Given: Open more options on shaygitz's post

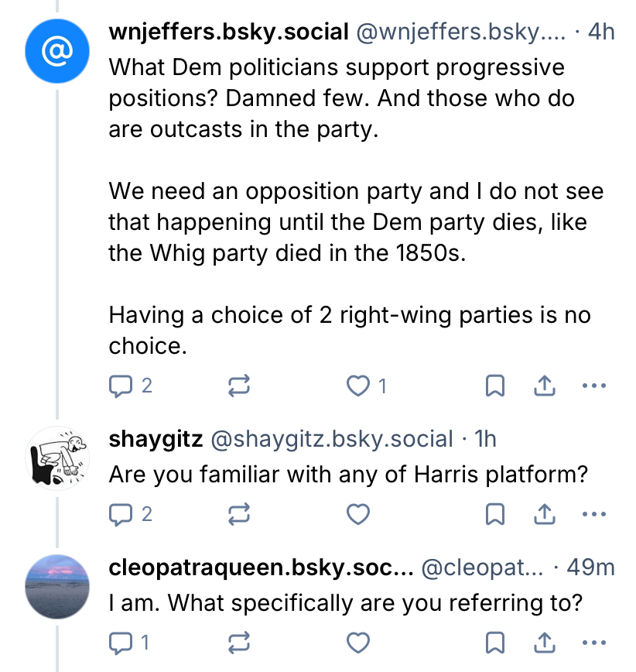Looking at the screenshot, I should [593, 513].
